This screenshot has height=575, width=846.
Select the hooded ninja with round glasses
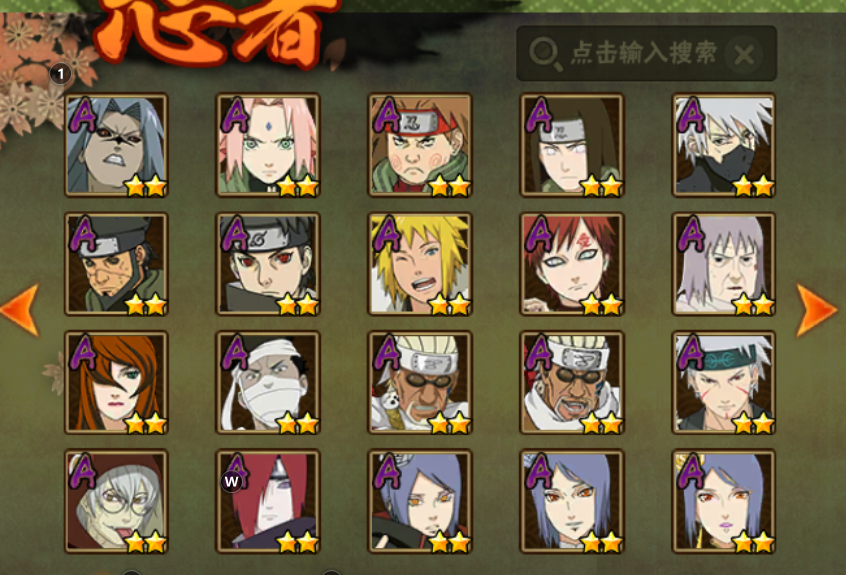pyautogui.click(x=116, y=501)
